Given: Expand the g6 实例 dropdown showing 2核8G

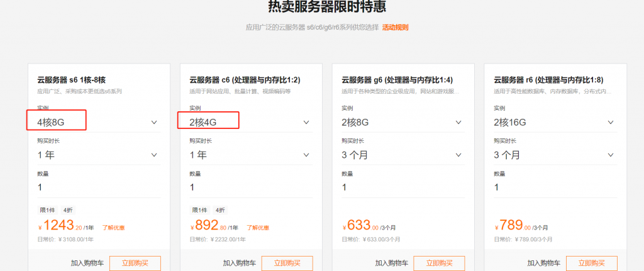Looking at the screenshot, I should [x=403, y=122].
